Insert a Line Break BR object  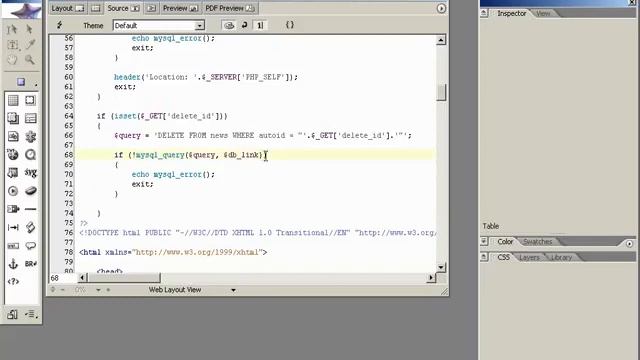[30, 264]
